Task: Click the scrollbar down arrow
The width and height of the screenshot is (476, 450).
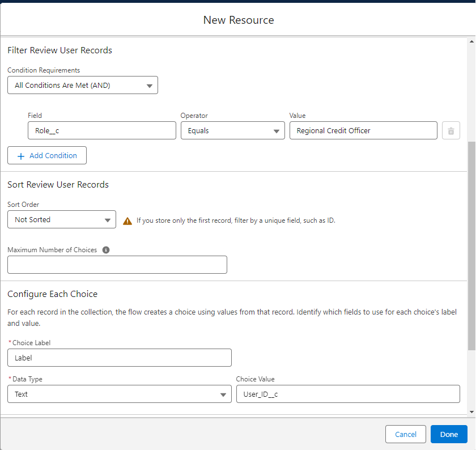Action: click(x=471, y=411)
